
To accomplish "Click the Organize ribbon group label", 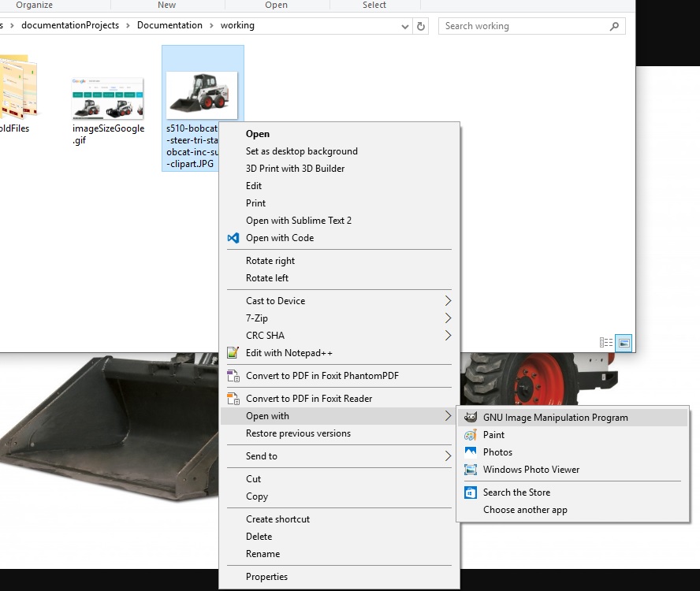I will (x=35, y=5).
